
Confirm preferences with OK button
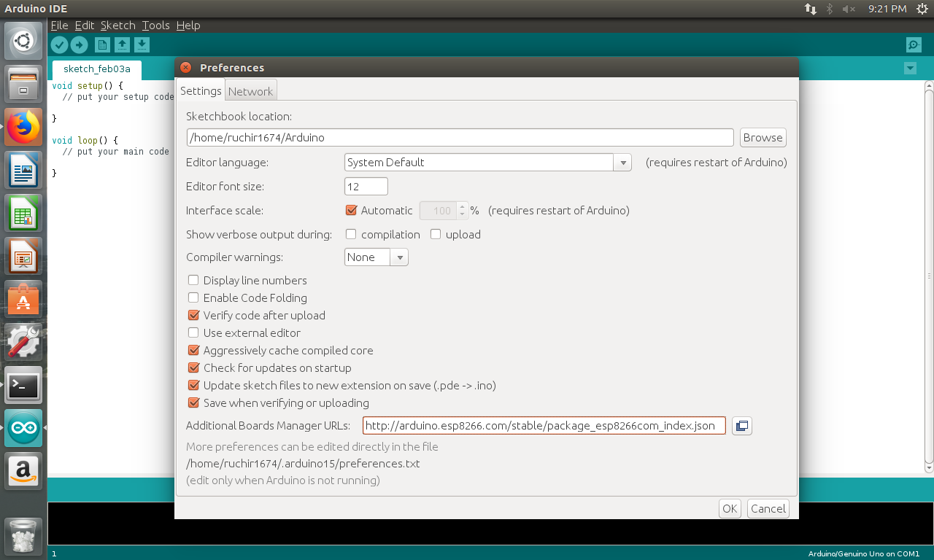[730, 509]
